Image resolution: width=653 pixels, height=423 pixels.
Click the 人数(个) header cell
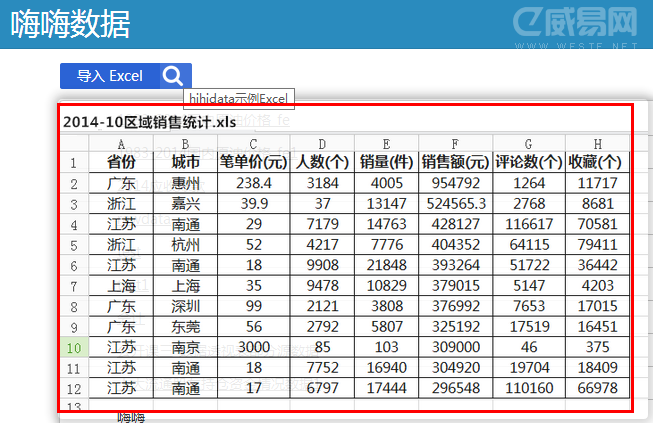click(322, 162)
